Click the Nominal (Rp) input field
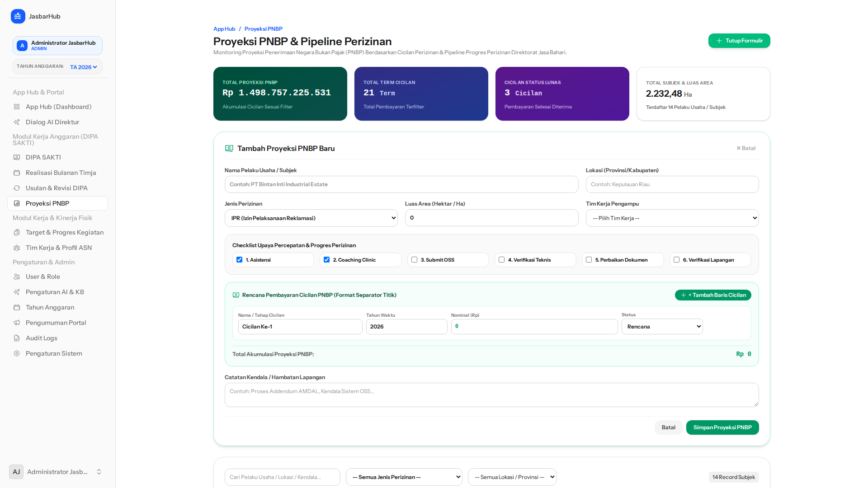The height and width of the screenshot is (488, 868). tap(534, 327)
